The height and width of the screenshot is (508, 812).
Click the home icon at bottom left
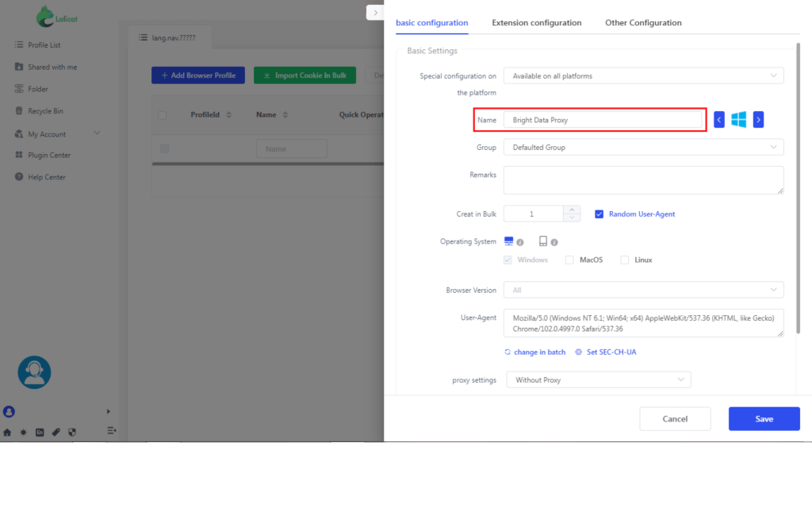tap(6, 432)
